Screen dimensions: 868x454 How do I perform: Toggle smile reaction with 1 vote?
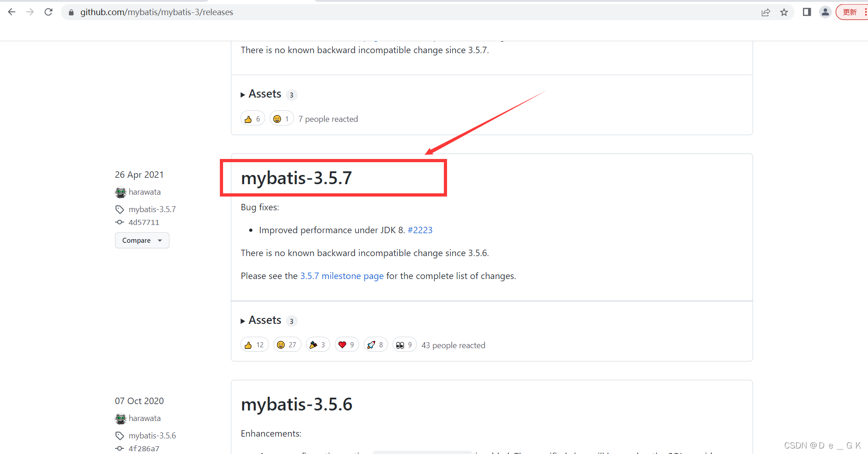pos(282,119)
